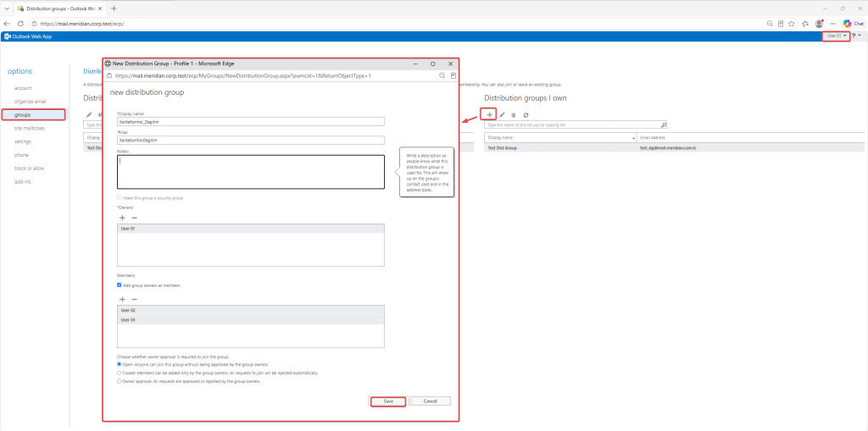Open organize email options

(x=31, y=102)
